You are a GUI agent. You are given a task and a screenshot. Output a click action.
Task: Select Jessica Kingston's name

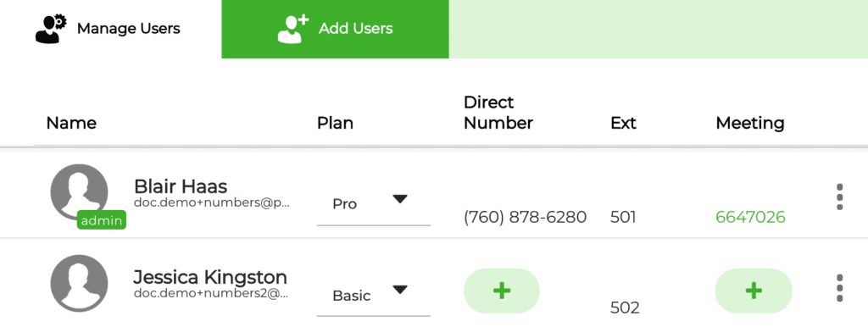click(x=210, y=278)
